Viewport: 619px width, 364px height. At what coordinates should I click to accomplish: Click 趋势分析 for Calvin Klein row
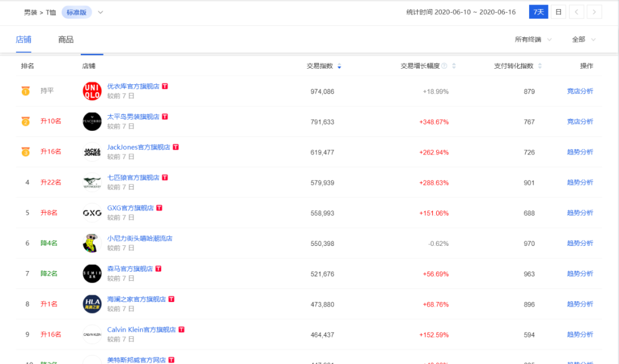[x=580, y=334]
